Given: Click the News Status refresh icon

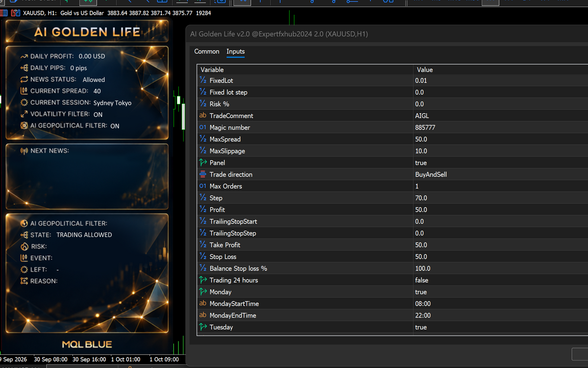Looking at the screenshot, I should click(x=24, y=79).
